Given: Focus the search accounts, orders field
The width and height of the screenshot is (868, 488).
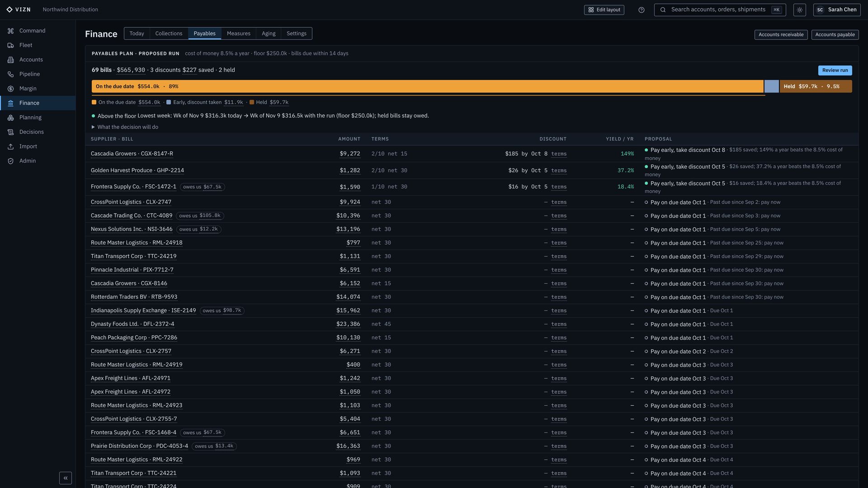Looking at the screenshot, I should 720,10.
